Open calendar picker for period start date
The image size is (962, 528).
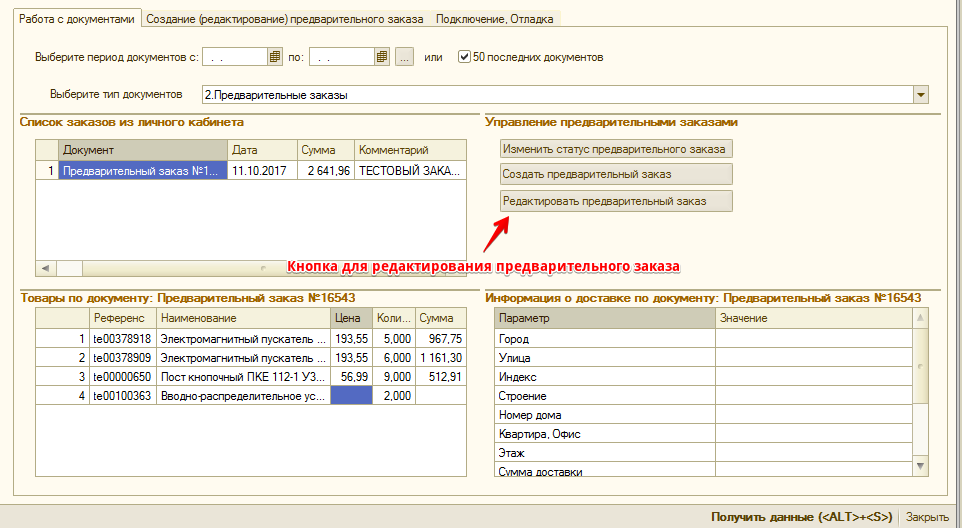(x=275, y=57)
